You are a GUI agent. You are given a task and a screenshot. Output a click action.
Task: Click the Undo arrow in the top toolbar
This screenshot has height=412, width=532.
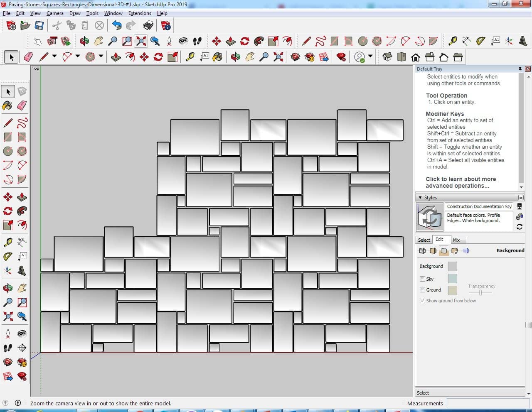pos(117,26)
